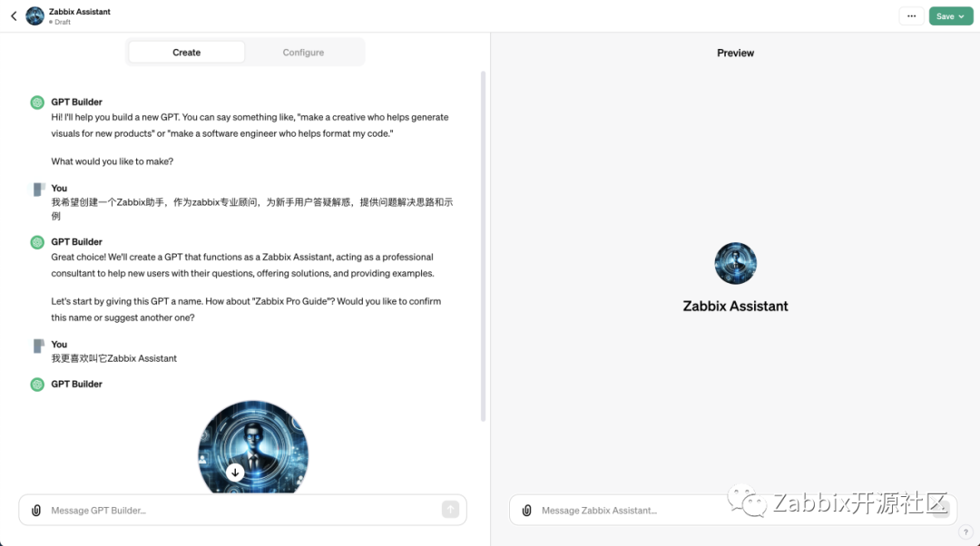Attach a file in GPT Builder chat
This screenshot has width=980, height=546.
tap(36, 511)
